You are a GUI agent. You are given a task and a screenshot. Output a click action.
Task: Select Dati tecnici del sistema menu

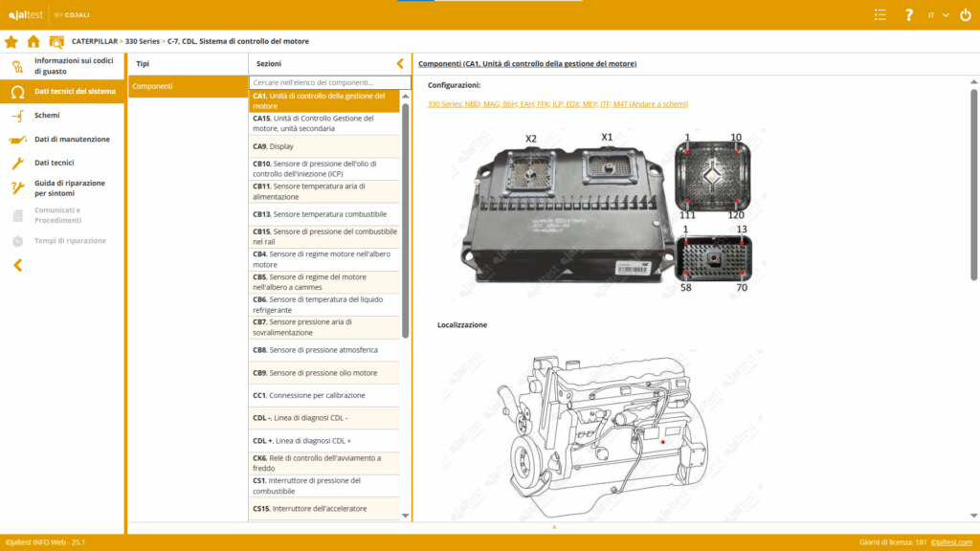tap(62, 91)
